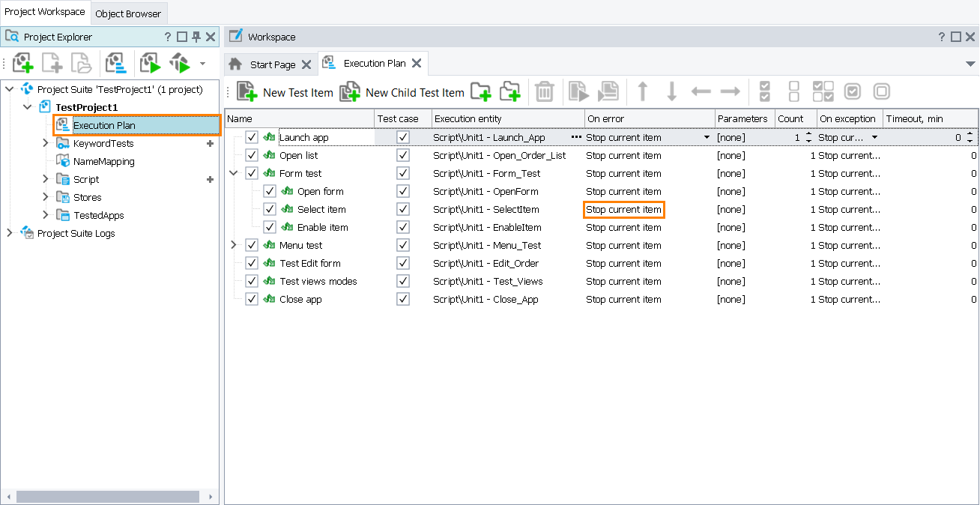The image size is (980, 505).
Task: Click the Move Item Up arrow icon
Action: 642,91
